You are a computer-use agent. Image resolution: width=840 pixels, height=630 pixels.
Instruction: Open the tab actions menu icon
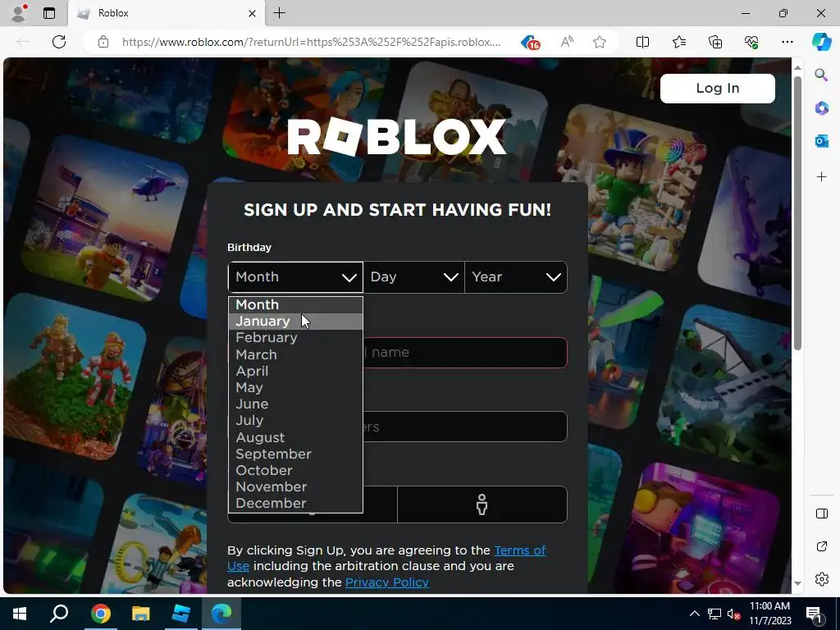point(48,13)
